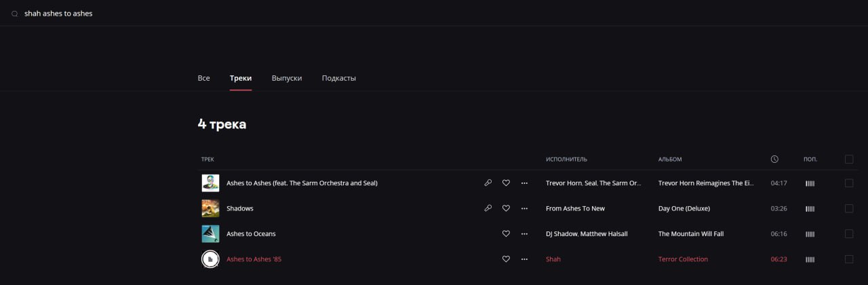This screenshot has height=285, width=868.
Task: Check the box for Ashes to Ashes '85
Action: (x=849, y=259)
